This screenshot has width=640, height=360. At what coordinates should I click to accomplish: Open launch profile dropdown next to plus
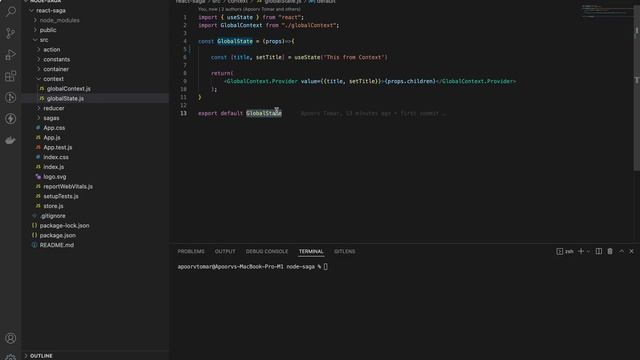click(588, 251)
